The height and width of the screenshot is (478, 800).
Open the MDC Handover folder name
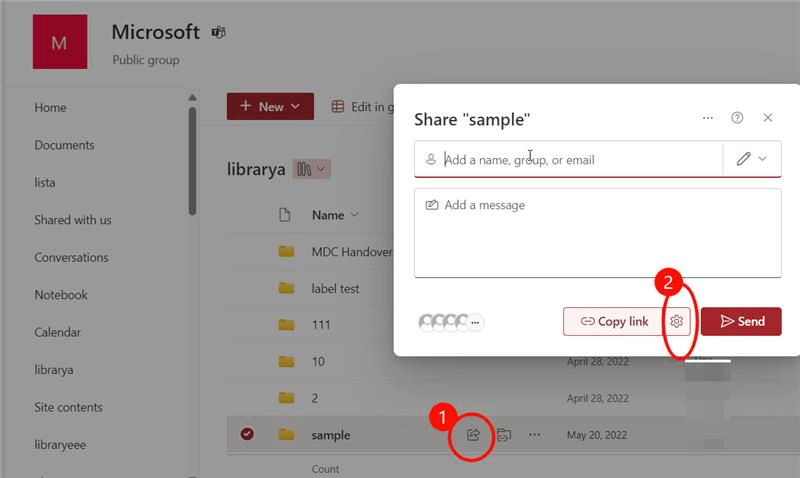(x=352, y=252)
